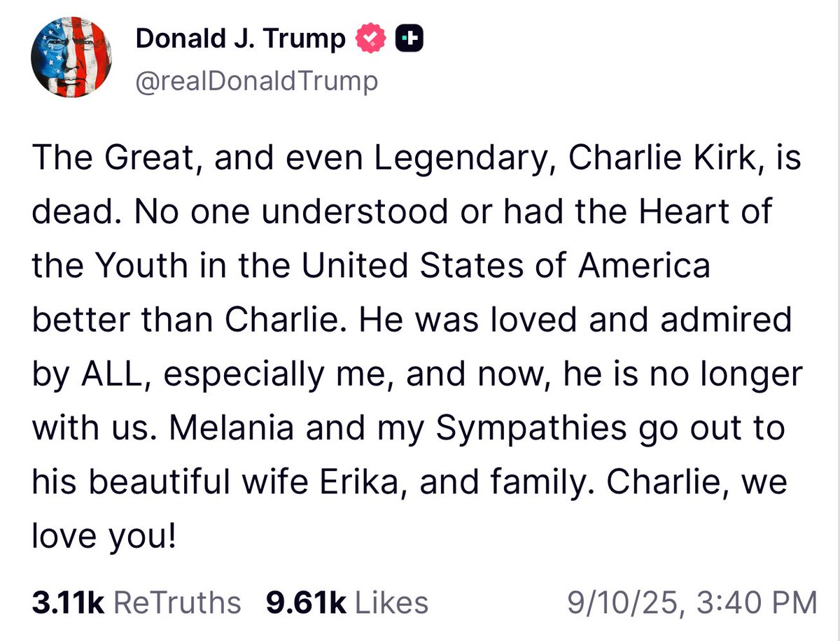The image size is (840, 641).
Task: Click the @realDonaldTrump handle
Action: 256,81
